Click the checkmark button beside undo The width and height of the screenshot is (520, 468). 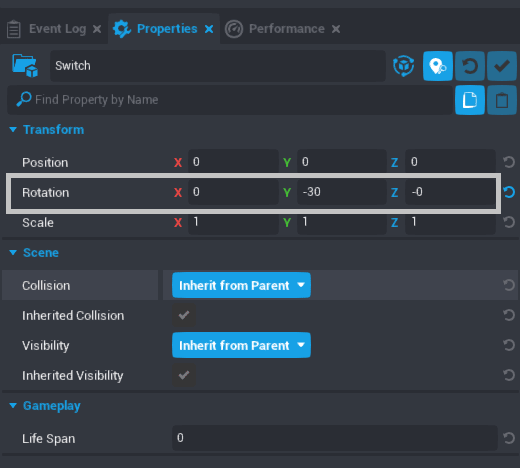tap(502, 66)
